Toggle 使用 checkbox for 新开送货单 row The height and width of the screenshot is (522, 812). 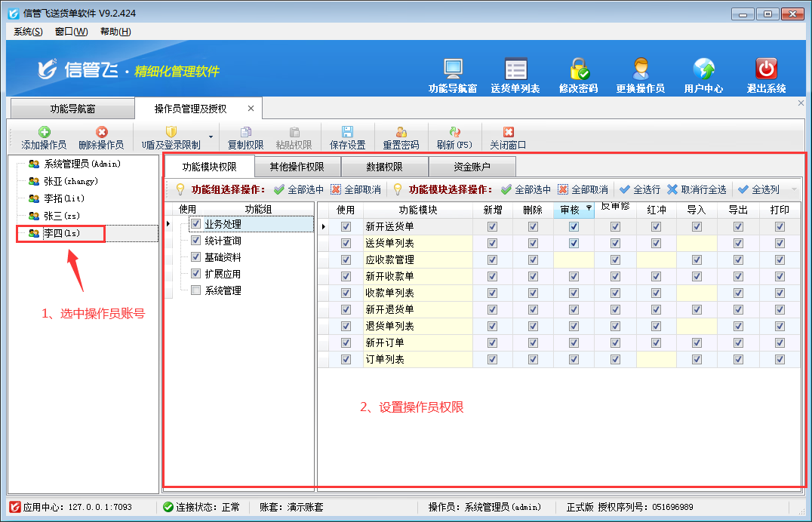[346, 226]
